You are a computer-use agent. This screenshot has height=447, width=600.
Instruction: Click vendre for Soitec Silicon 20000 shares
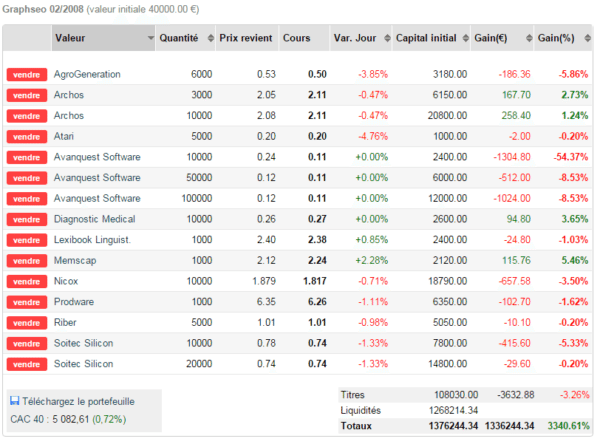tap(27, 364)
